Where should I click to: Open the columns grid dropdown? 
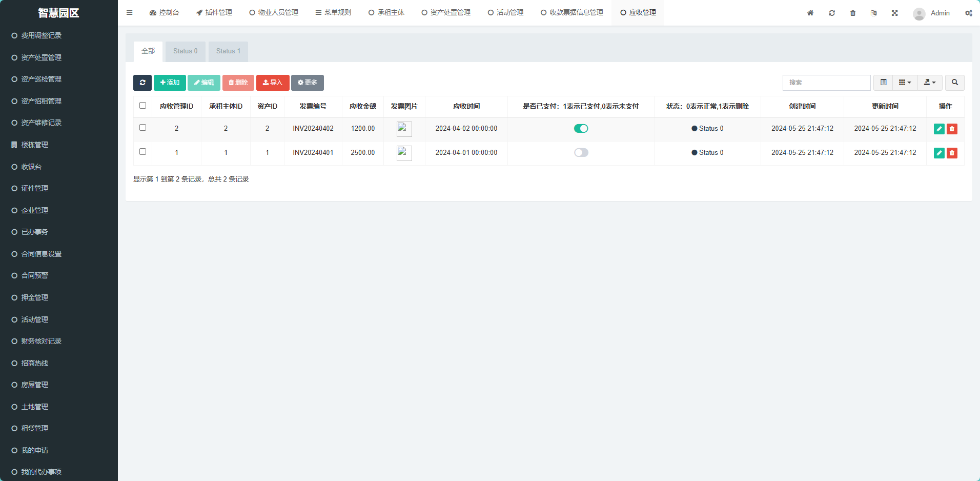tap(905, 83)
